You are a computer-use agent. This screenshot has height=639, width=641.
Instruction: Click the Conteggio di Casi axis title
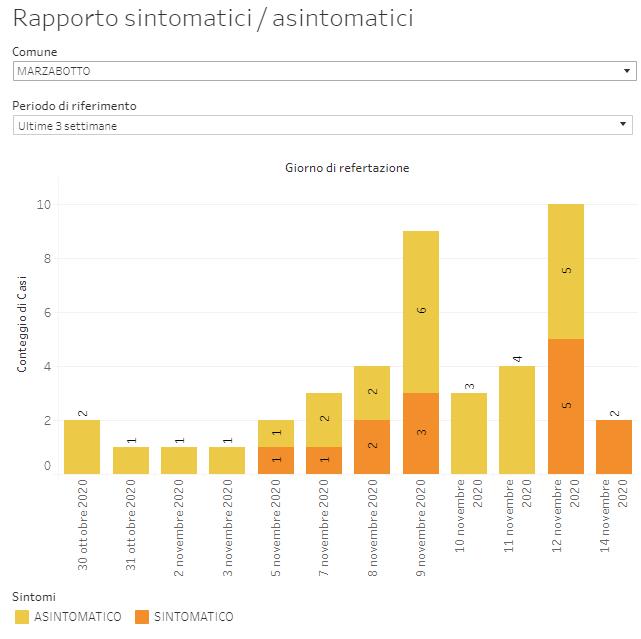(x=22, y=325)
